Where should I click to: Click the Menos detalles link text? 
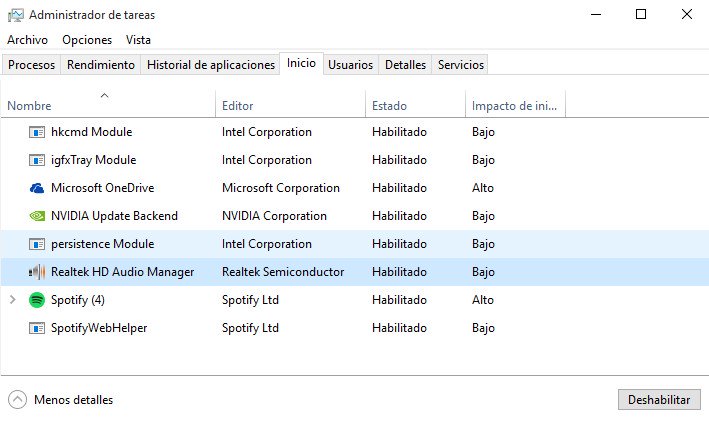pyautogui.click(x=73, y=400)
